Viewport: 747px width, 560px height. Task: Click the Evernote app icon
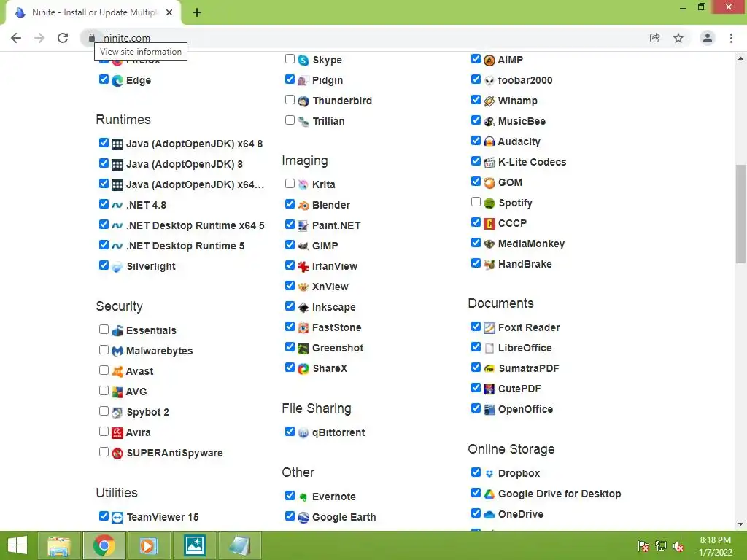pyautogui.click(x=303, y=497)
